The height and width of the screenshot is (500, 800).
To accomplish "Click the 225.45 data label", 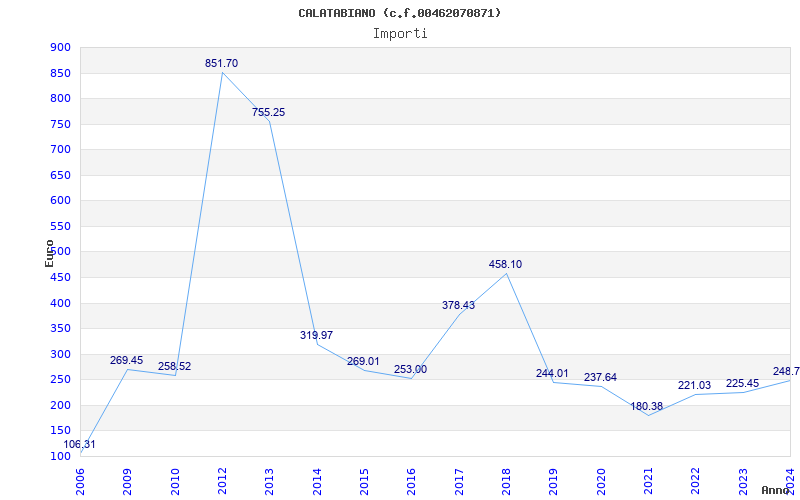I will click(742, 383).
